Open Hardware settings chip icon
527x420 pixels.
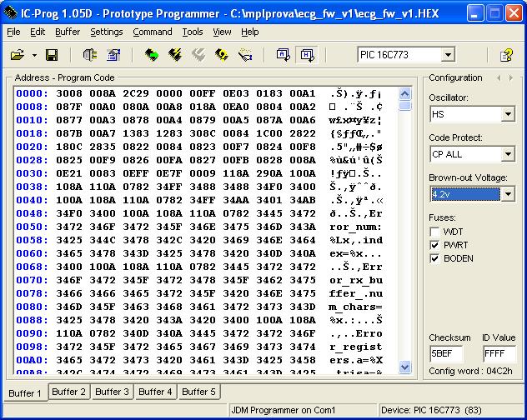pyautogui.click(x=90, y=55)
